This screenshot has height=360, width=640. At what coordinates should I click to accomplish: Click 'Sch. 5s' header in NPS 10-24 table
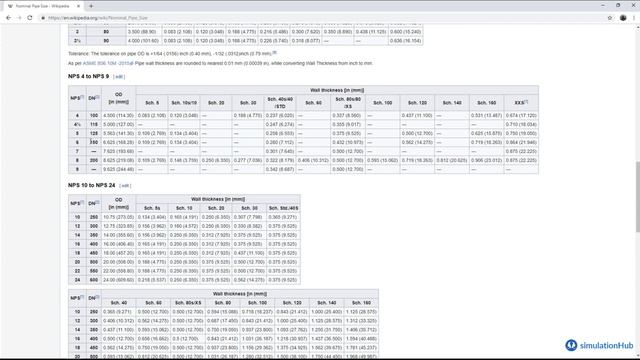click(152, 208)
